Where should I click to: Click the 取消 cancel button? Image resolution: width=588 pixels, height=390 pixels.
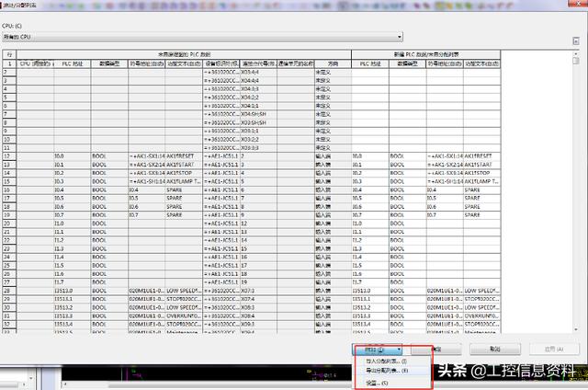click(x=495, y=350)
